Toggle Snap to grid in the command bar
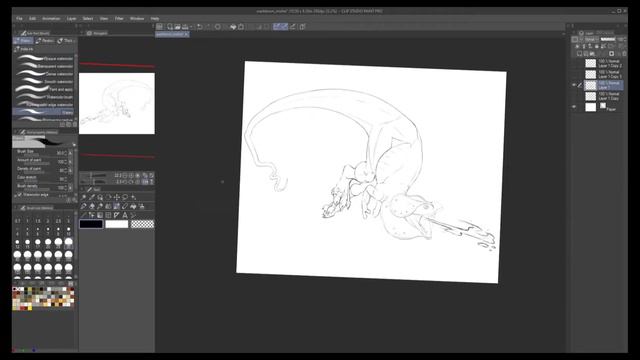This screenshot has width=640, height=360. tap(292, 27)
